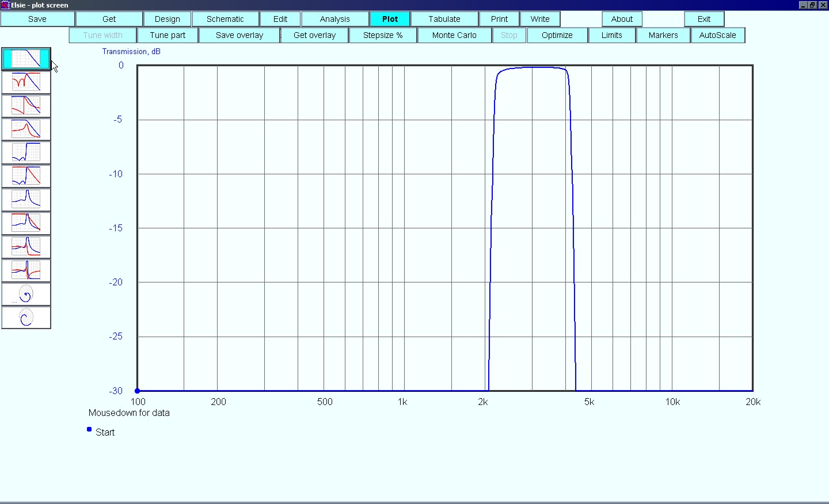Viewport: 829px width, 504px height.
Task: Click Get overlay
Action: pos(314,35)
